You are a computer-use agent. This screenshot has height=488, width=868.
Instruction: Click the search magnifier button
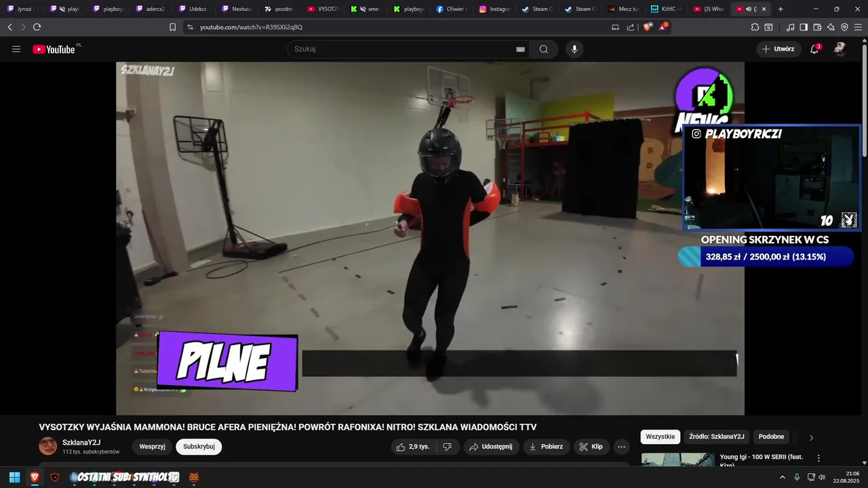(544, 49)
